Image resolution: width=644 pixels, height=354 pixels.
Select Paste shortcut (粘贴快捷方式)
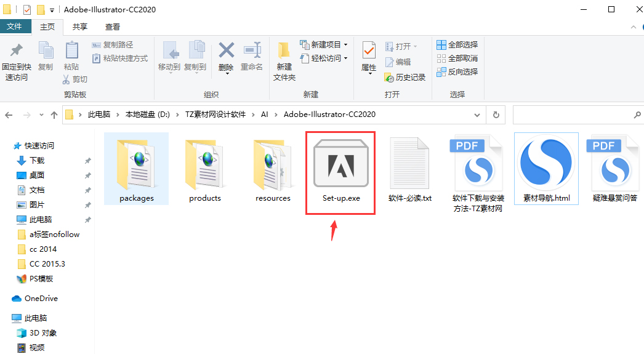(x=119, y=58)
